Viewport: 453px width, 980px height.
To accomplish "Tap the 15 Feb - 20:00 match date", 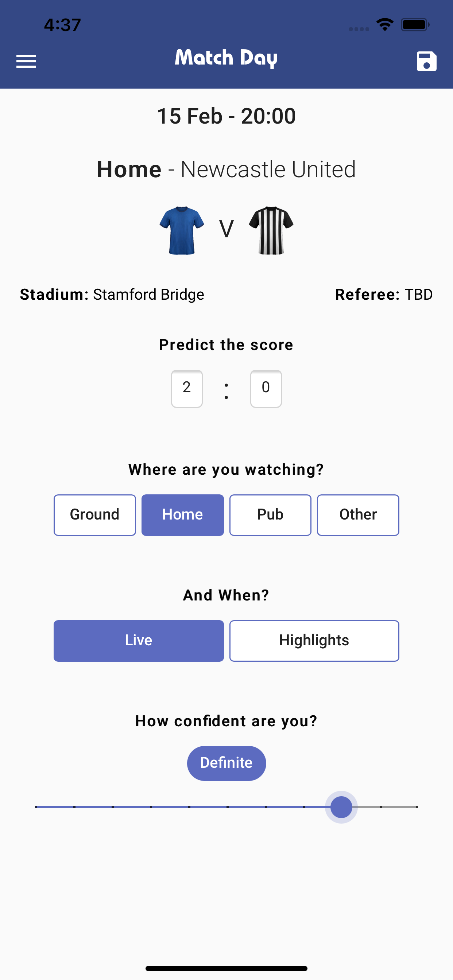I will tap(226, 116).
